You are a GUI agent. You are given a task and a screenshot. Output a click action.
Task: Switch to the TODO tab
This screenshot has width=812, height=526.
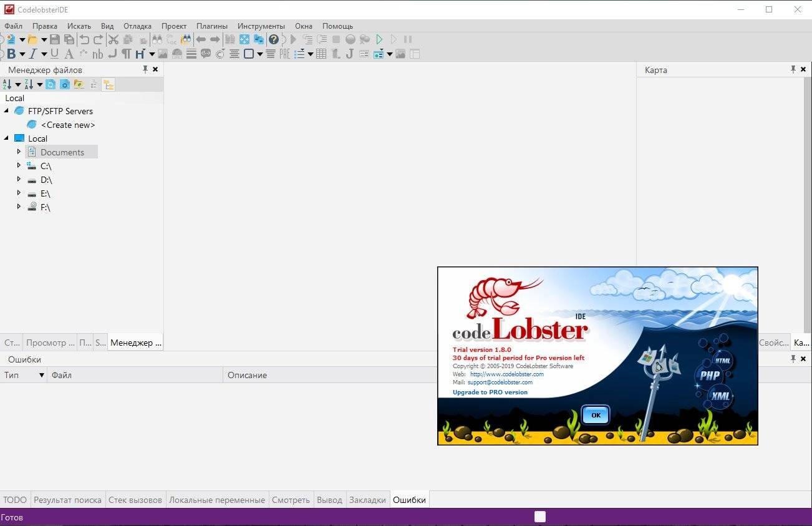pyautogui.click(x=15, y=500)
